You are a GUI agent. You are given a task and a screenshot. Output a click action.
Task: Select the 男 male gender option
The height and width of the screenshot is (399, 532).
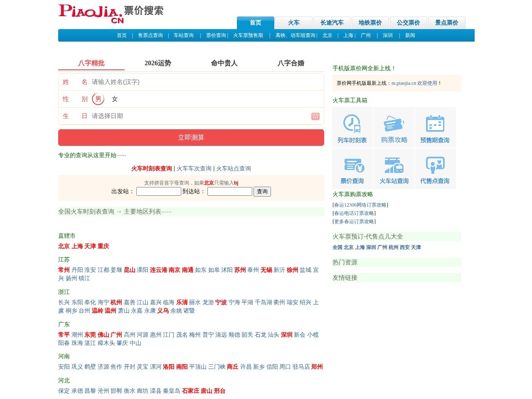point(98,99)
